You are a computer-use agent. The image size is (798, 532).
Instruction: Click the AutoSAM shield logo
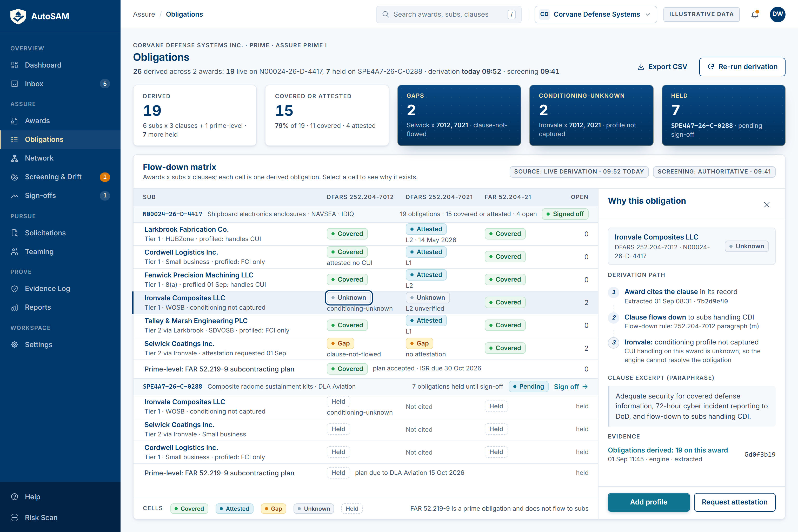pos(18,16)
